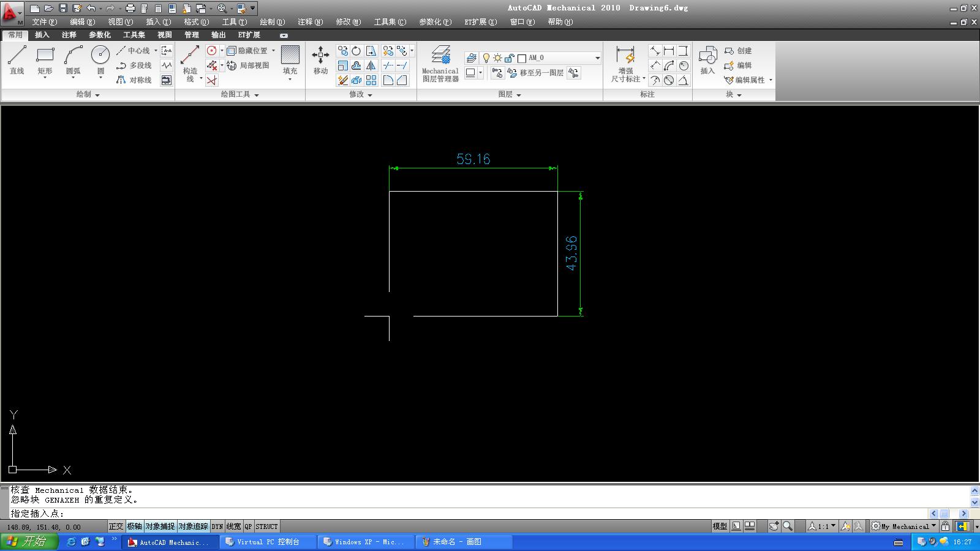Click the command line input field
This screenshot has height=551, width=980.
[469, 514]
